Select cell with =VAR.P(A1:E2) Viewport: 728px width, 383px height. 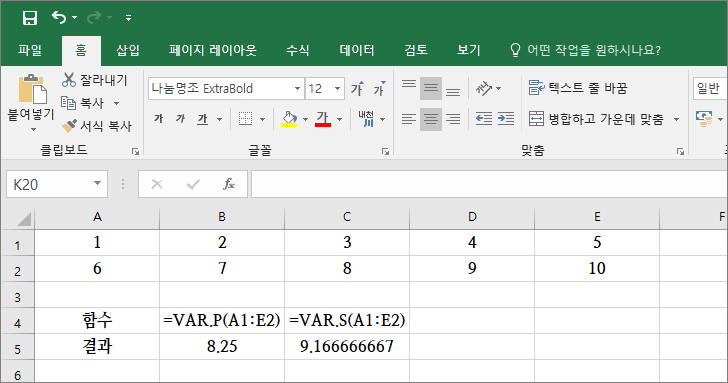(222, 320)
